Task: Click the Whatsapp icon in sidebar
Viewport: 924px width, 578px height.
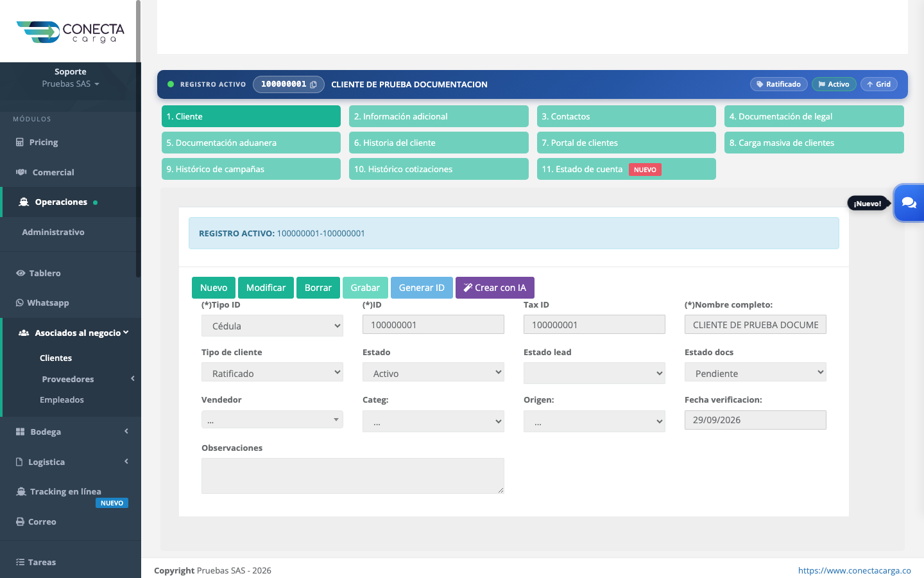Action: tap(20, 302)
